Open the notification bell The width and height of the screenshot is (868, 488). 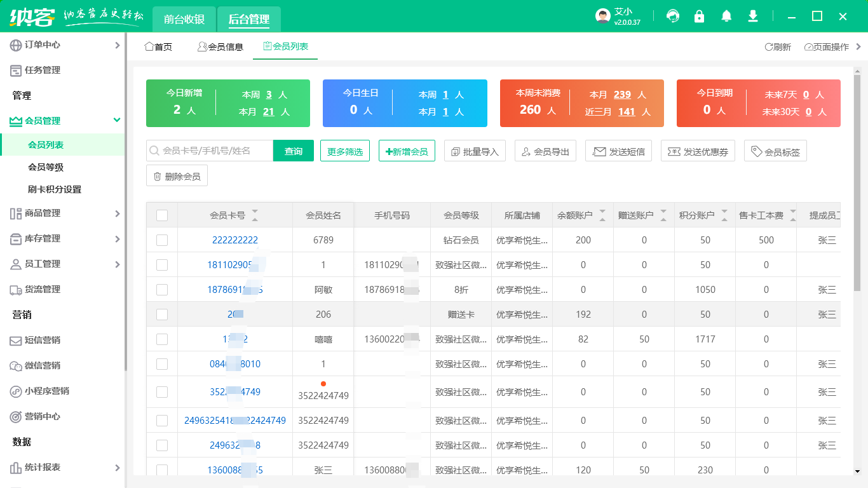point(726,17)
